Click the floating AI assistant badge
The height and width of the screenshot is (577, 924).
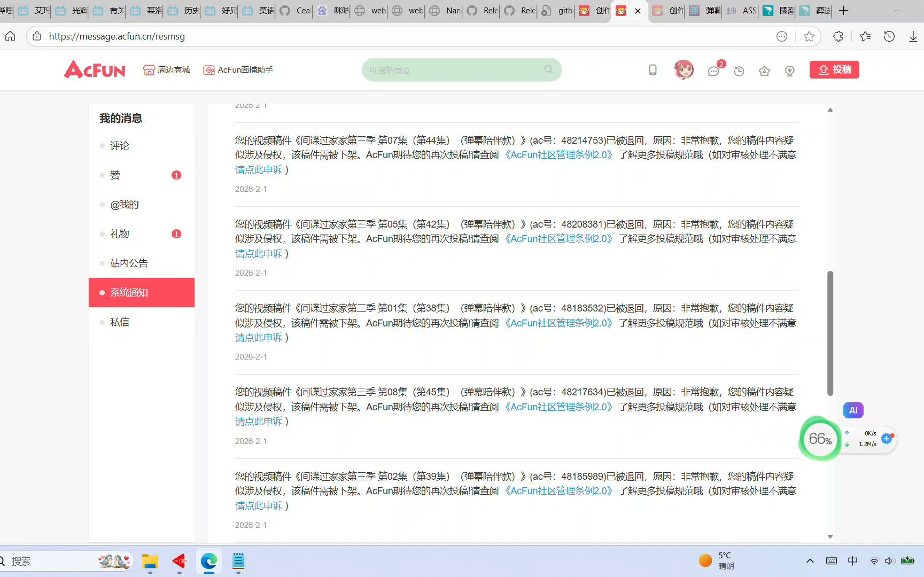tap(853, 410)
